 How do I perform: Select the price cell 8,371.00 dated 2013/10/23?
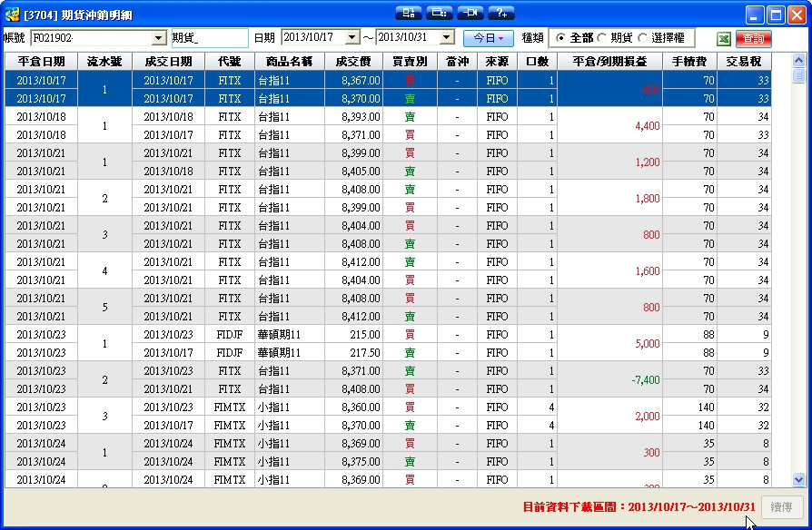[353, 370]
